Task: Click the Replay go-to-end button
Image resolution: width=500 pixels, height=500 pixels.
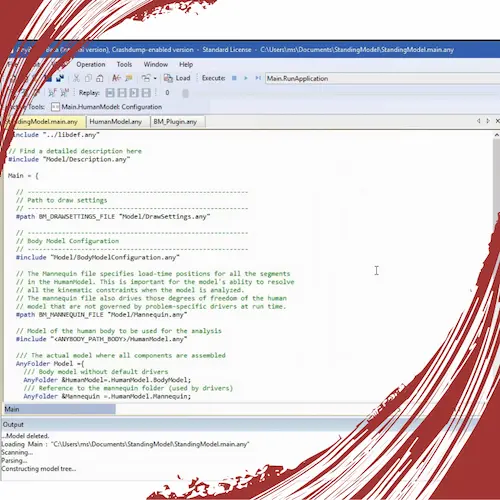Action: coord(146,93)
